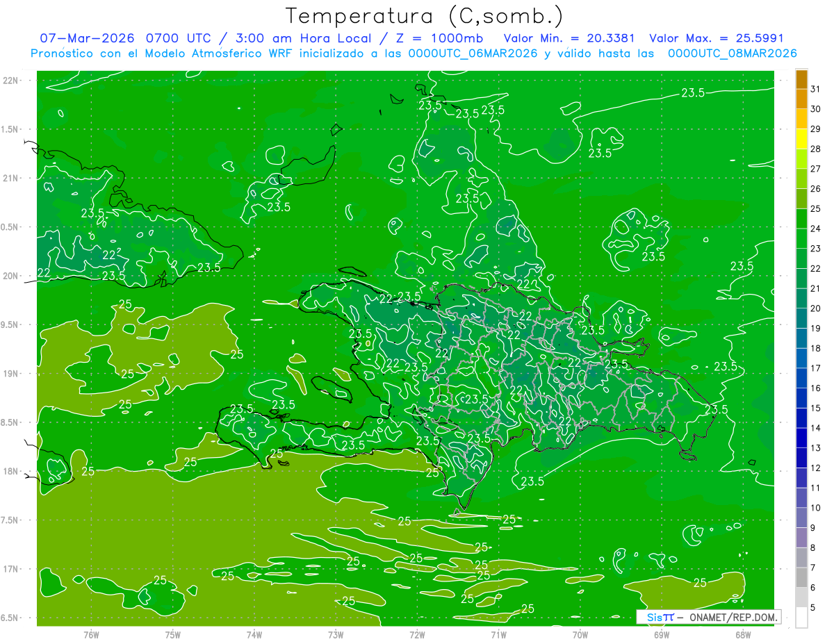Click the "31" label on the color scale
834x644 pixels.
816,89
